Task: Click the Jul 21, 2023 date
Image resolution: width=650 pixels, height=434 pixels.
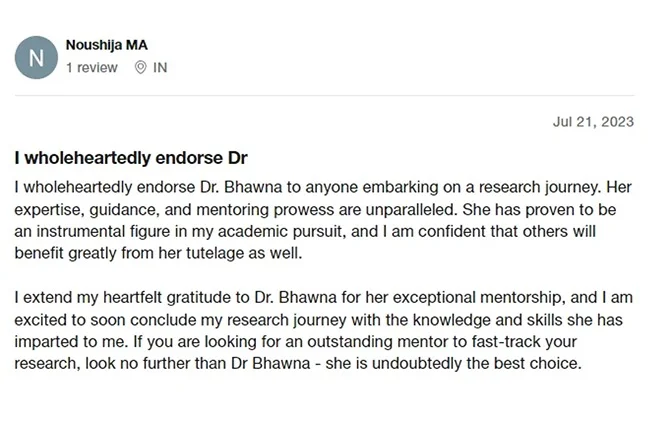Action: tap(593, 122)
